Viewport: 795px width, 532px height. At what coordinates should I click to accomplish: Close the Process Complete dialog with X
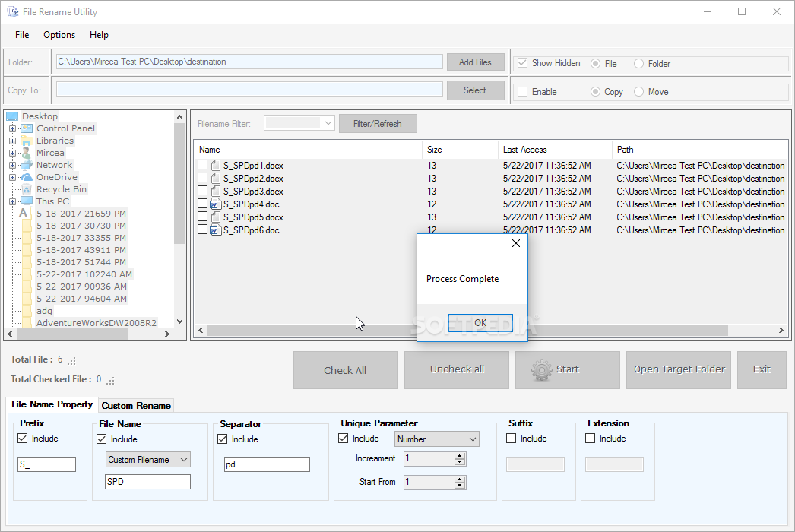pyautogui.click(x=515, y=243)
